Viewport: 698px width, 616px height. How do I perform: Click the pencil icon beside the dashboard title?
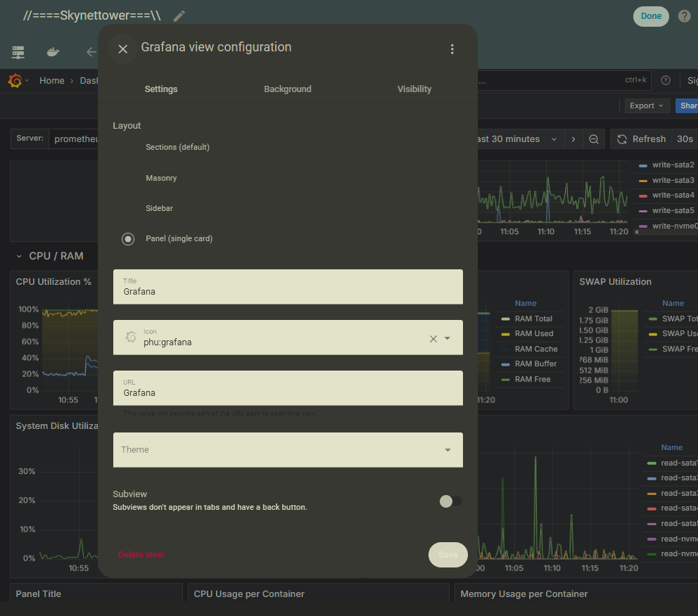tap(179, 15)
